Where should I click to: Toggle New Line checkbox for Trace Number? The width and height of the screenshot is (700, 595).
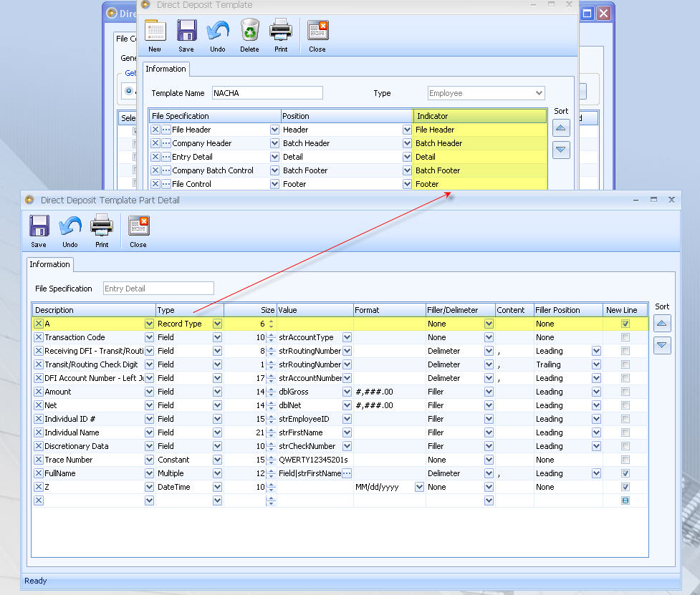[x=625, y=460]
